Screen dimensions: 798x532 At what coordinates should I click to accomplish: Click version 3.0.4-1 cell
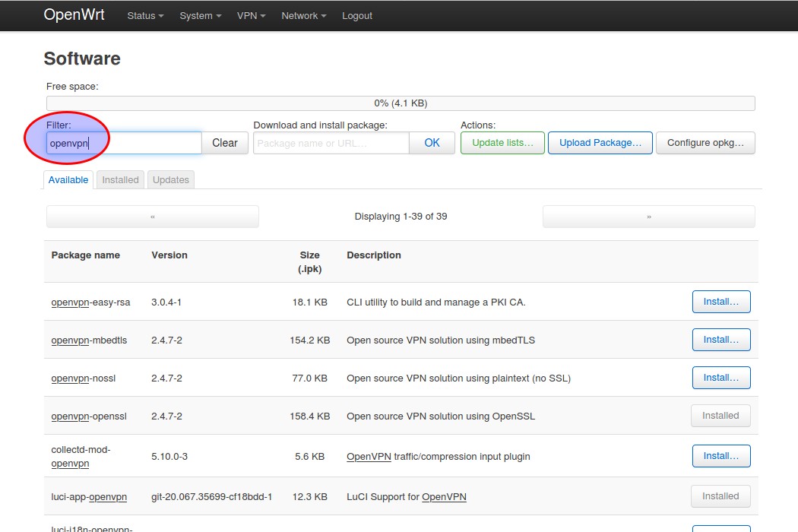pyautogui.click(x=166, y=302)
